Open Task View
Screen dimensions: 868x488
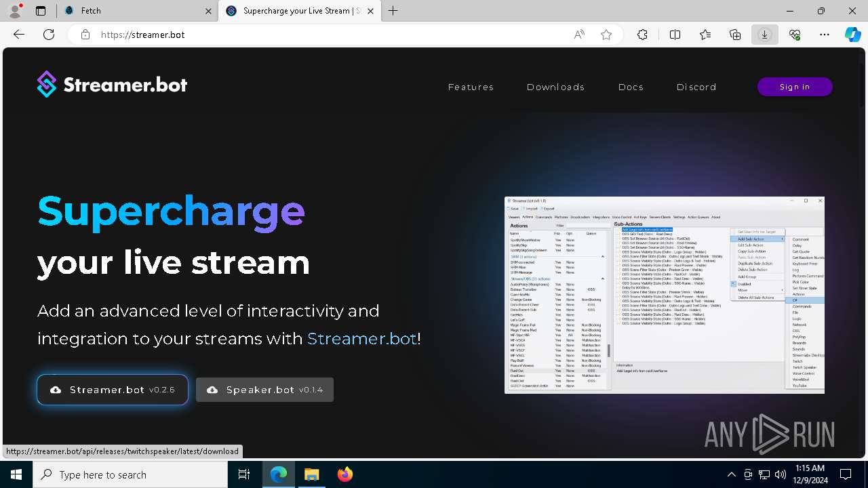tap(244, 474)
